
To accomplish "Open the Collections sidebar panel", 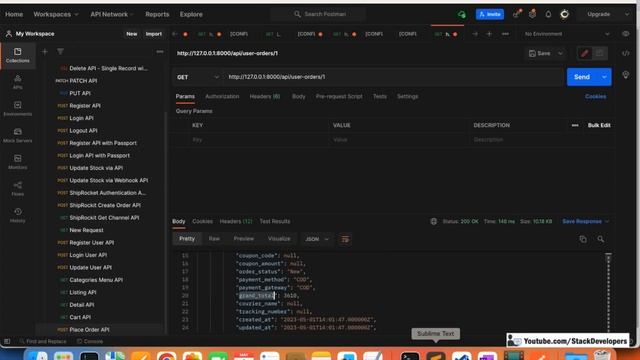I will tap(18, 55).
